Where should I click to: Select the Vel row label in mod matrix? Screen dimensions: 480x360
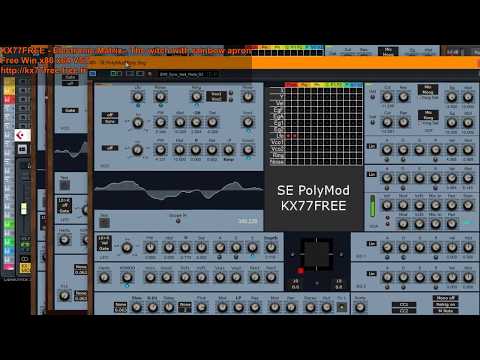point(280,103)
